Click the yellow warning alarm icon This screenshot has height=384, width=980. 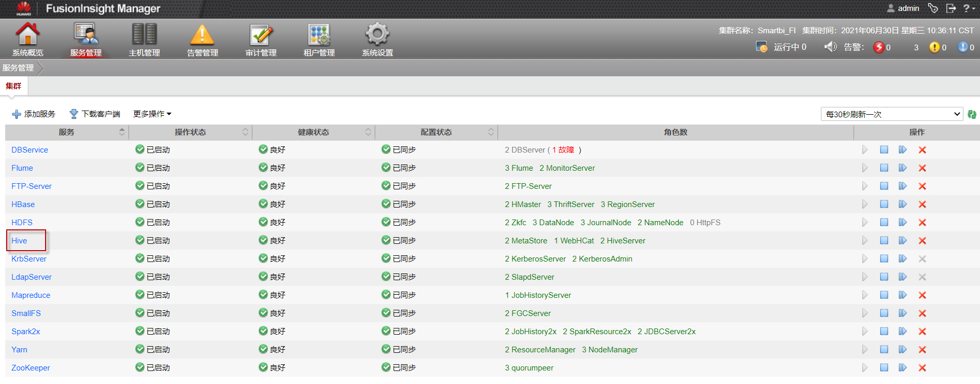pos(934,47)
